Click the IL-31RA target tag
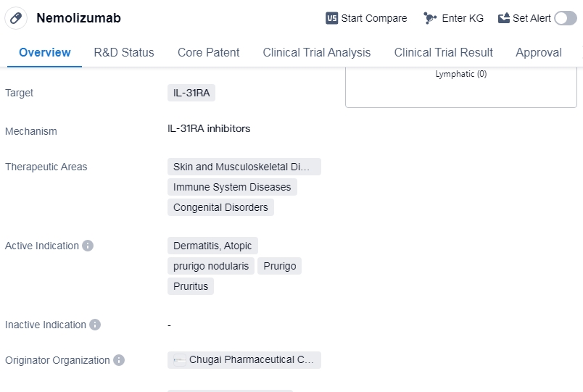The image size is (583, 392). tap(191, 93)
